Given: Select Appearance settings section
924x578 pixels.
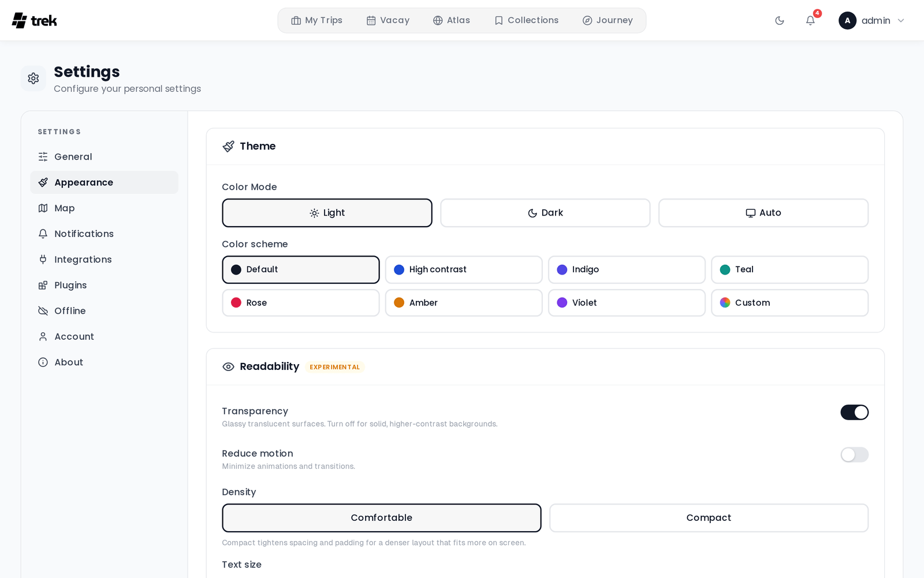Looking at the screenshot, I should [104, 182].
